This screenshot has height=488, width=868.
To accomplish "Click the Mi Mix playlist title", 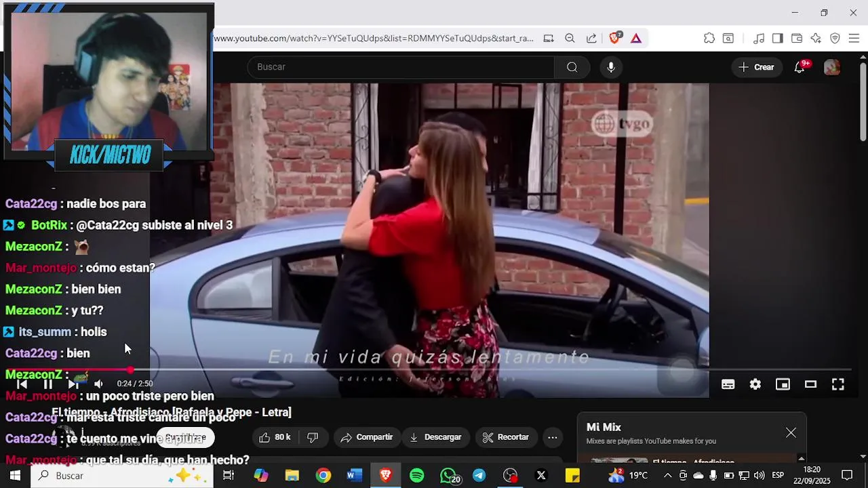I will pos(604,427).
